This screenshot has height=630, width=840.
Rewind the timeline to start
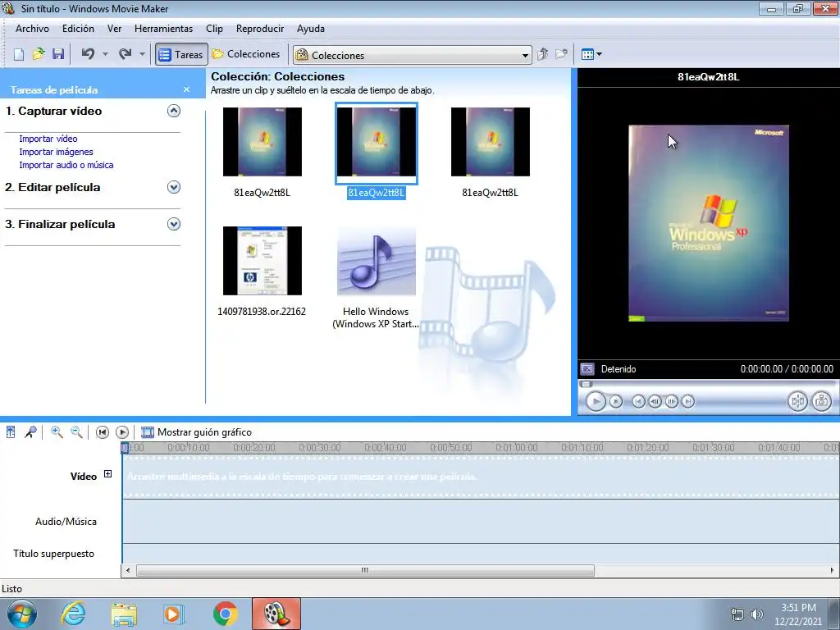tap(103, 431)
